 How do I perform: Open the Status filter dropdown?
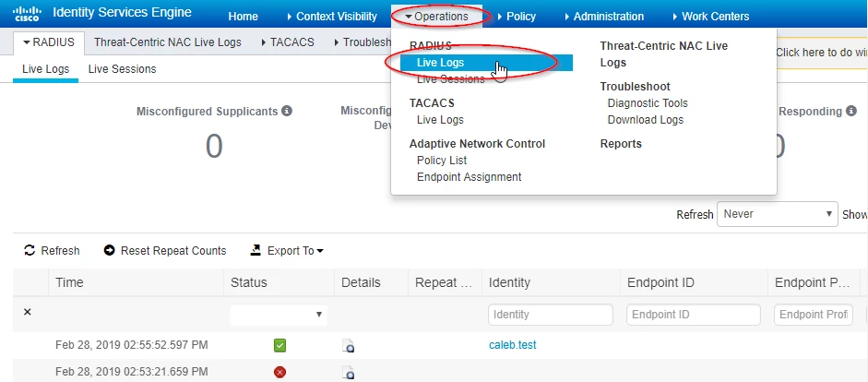[x=279, y=315]
